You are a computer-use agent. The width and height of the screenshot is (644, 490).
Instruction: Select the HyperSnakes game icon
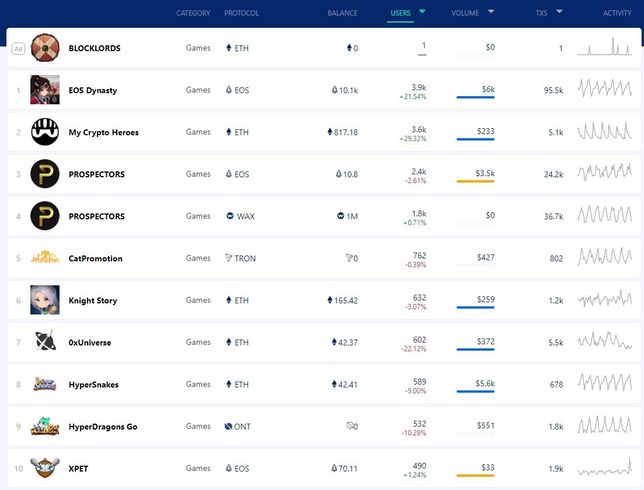pyautogui.click(x=45, y=384)
